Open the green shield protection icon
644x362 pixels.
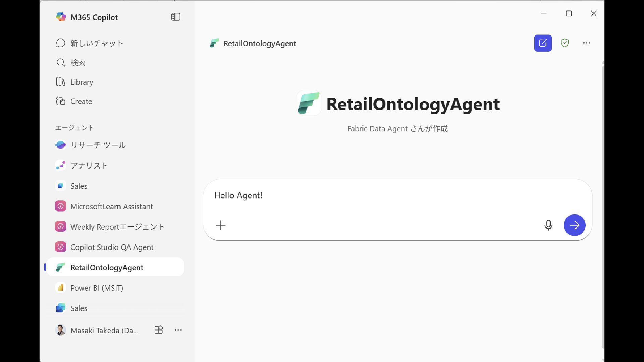coord(565,43)
